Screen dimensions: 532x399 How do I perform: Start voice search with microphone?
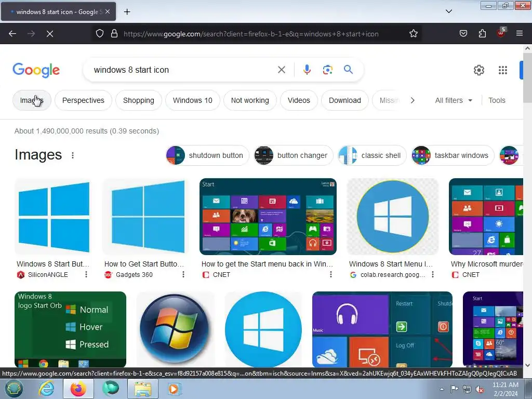(x=307, y=70)
